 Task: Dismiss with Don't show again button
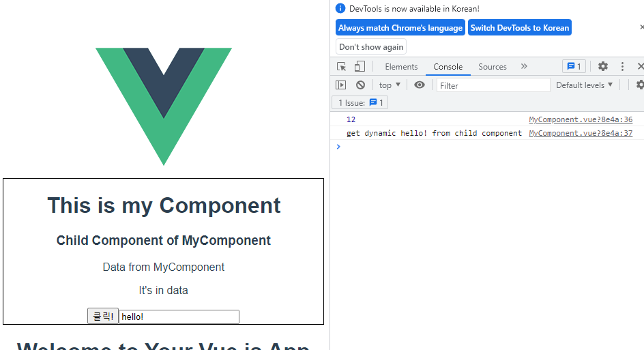(371, 47)
